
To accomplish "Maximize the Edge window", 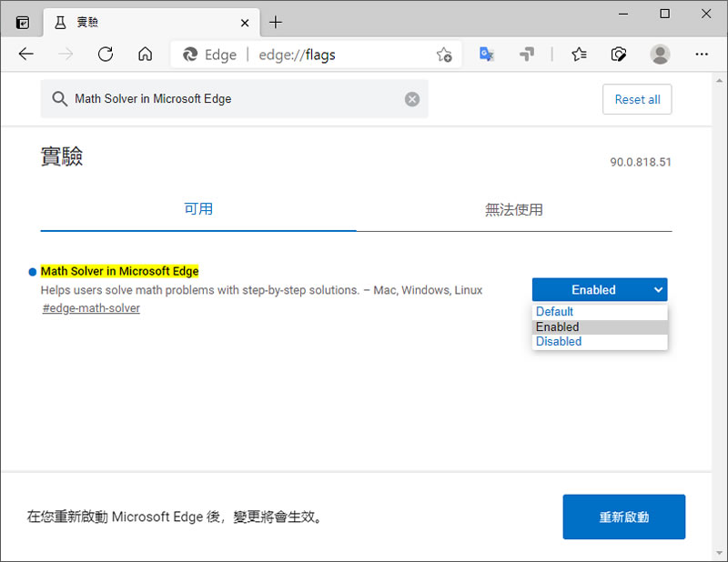I will click(x=664, y=14).
